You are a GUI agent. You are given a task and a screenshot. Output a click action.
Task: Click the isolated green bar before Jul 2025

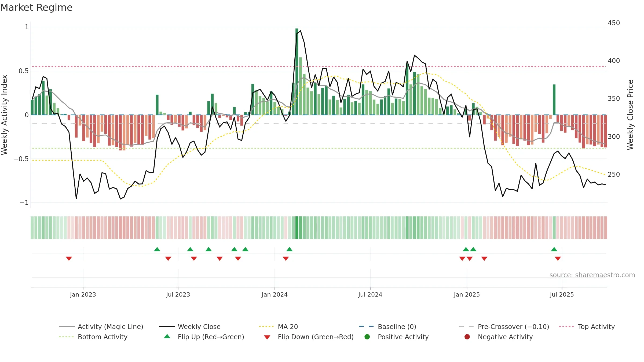(x=554, y=99)
